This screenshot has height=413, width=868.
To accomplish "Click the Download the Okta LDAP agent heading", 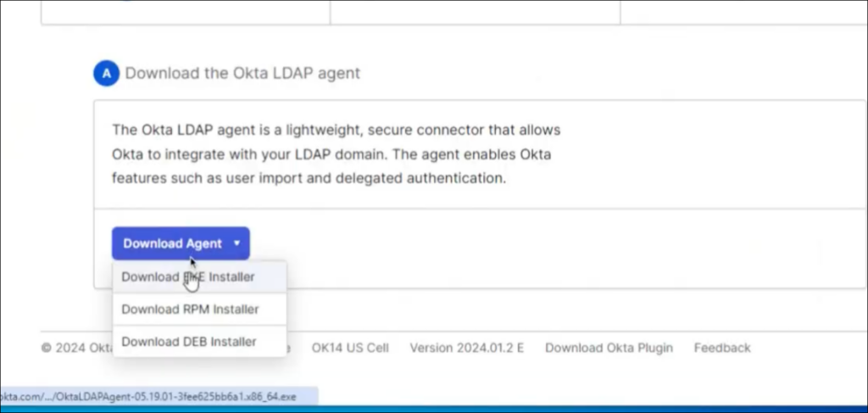I will point(242,74).
